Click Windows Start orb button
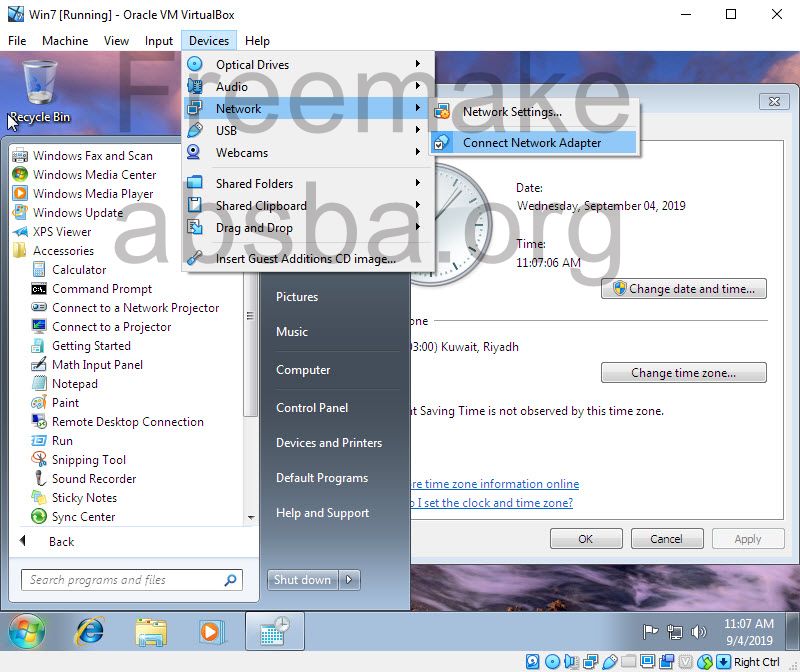 click(x=27, y=631)
